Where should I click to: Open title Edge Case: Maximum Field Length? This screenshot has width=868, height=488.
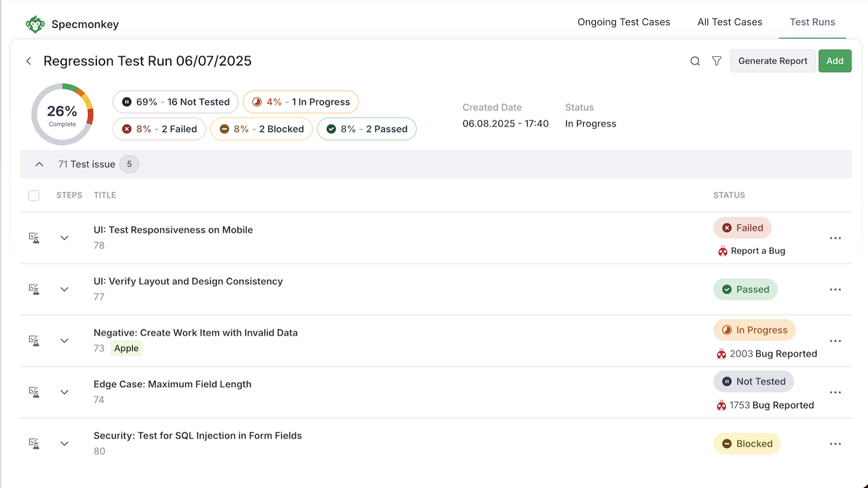(172, 384)
